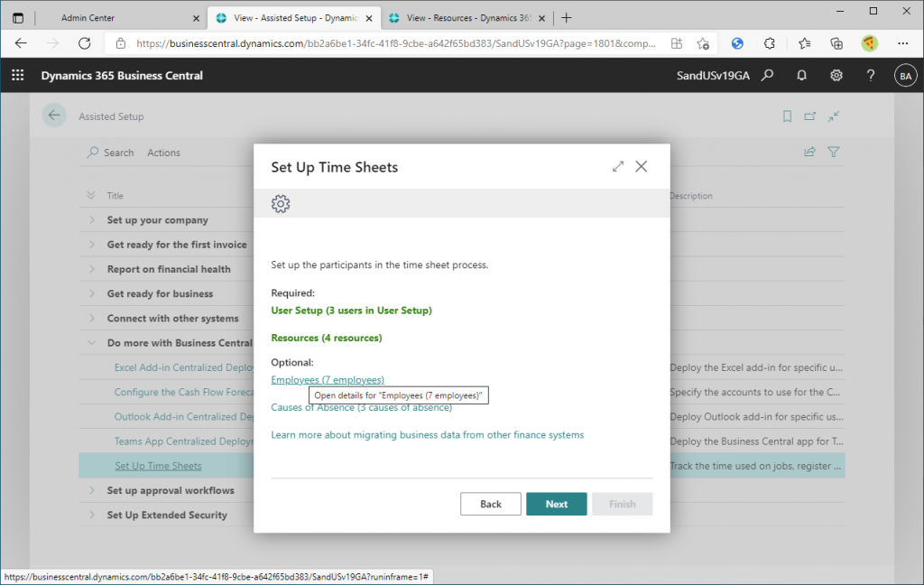Click the Back button in the dialog
Viewport: 924px width, 585px height.
coord(491,504)
